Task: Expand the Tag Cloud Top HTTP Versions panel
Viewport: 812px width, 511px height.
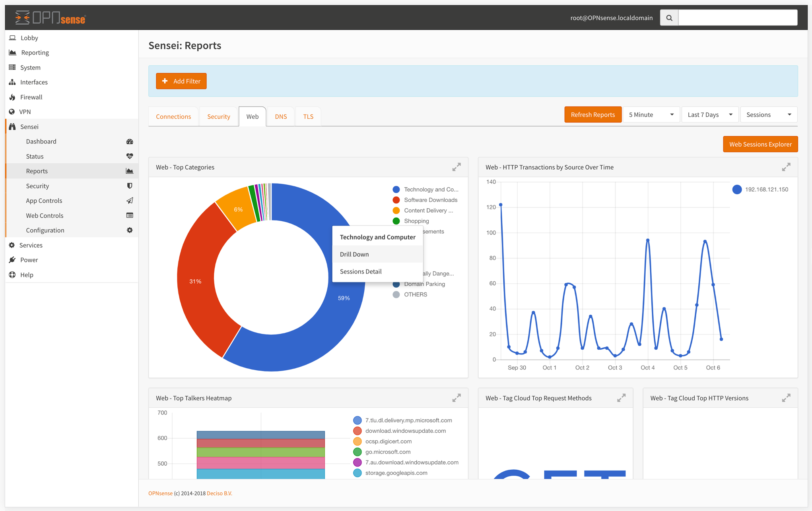Action: coord(786,398)
